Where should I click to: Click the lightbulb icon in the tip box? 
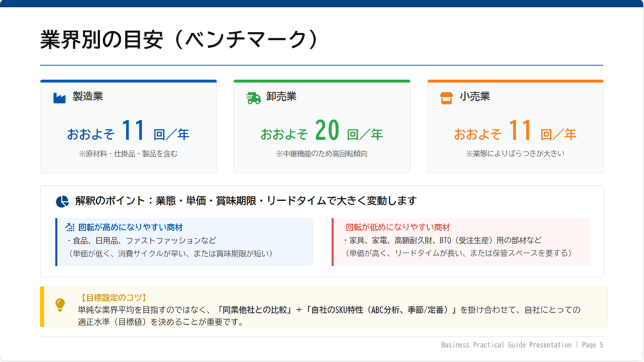click(x=60, y=305)
